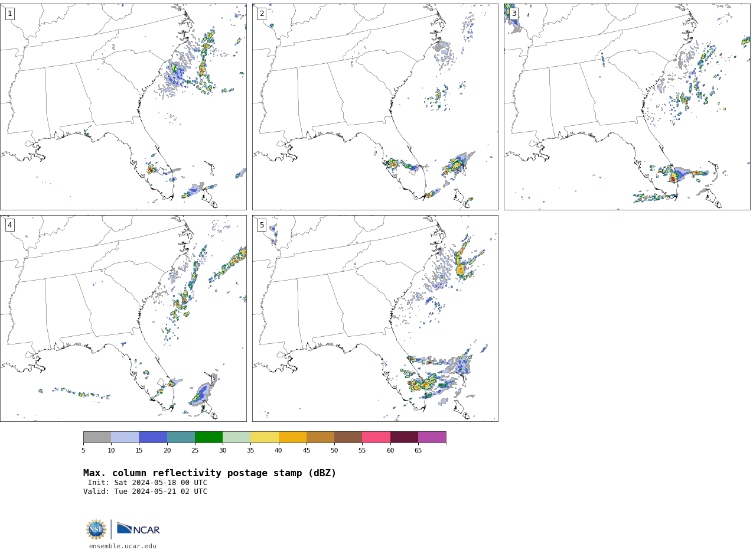
Task: Click colorbar tick label '65'
Action: 418,451
